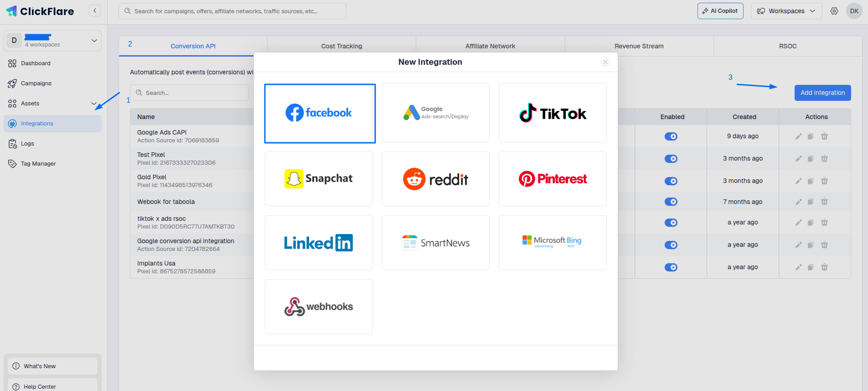
Task: Switch to the Cost Tracking tab
Action: (x=341, y=46)
